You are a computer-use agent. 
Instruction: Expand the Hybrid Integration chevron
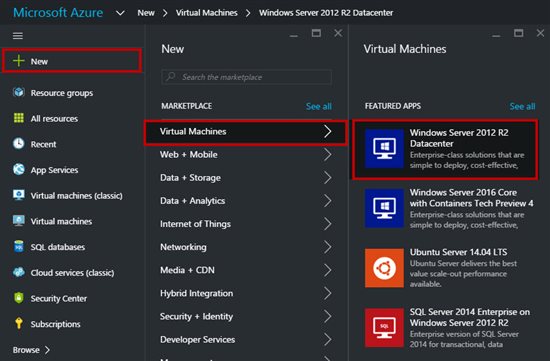(x=328, y=293)
